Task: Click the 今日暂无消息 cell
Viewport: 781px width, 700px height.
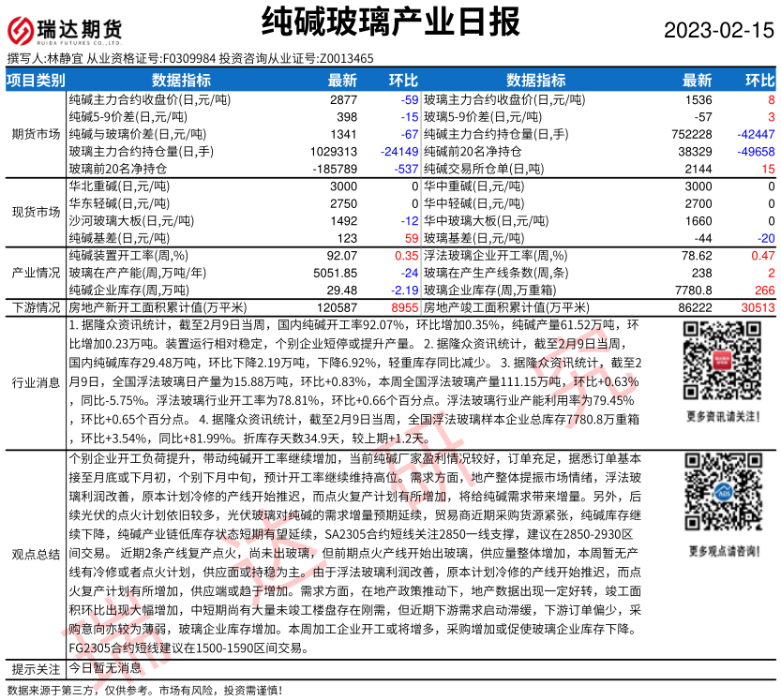Action: coord(105,669)
